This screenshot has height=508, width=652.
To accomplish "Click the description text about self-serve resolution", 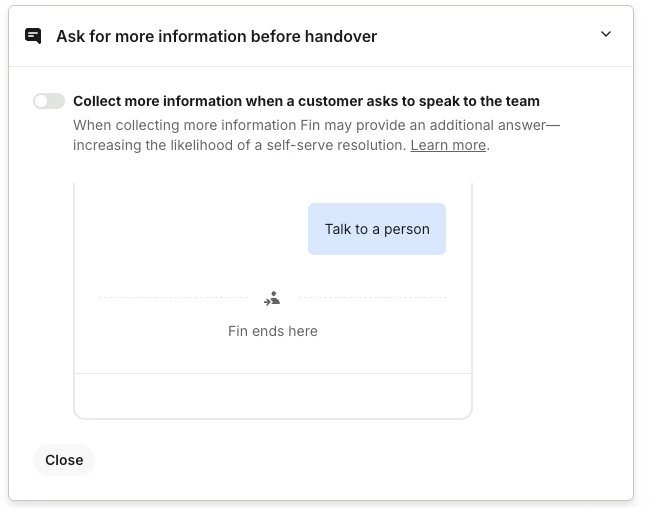I will point(240,145).
